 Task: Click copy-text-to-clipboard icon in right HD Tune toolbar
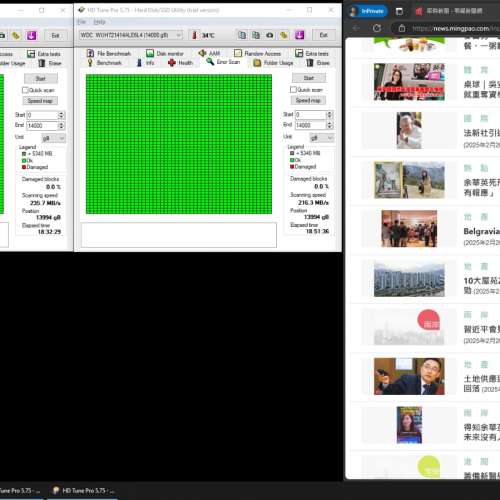pos(242,35)
